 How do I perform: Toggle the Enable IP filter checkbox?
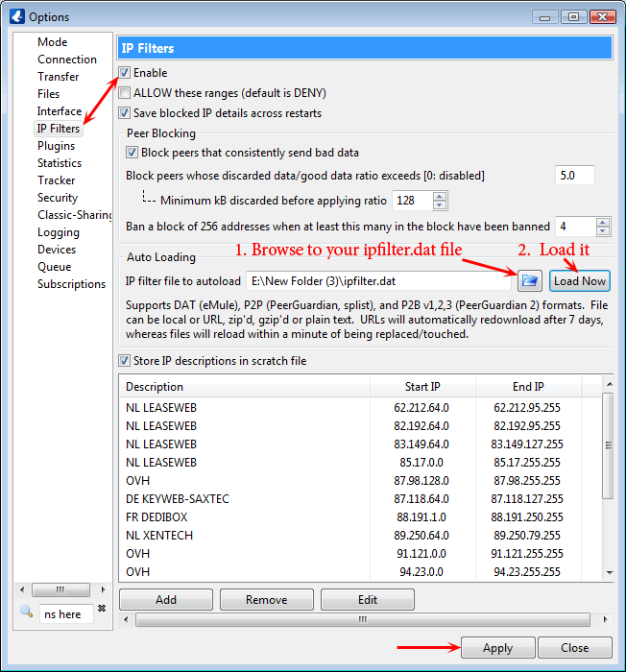(125, 73)
